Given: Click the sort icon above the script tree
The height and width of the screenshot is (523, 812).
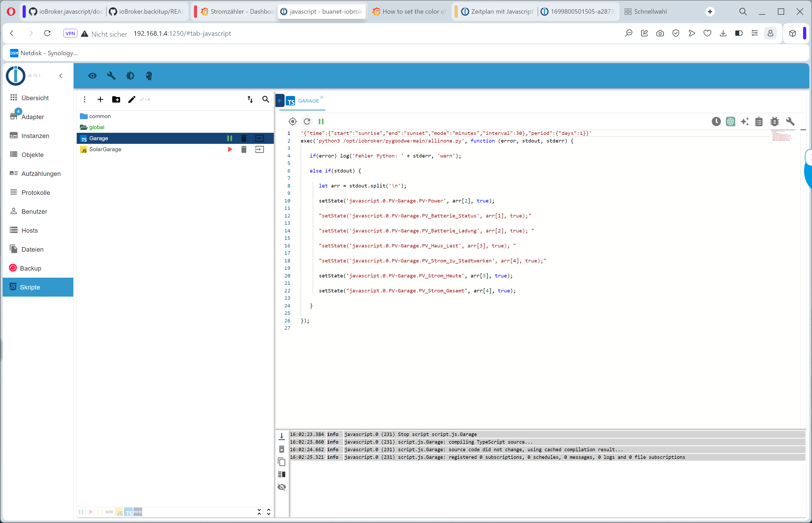Looking at the screenshot, I should click(250, 99).
